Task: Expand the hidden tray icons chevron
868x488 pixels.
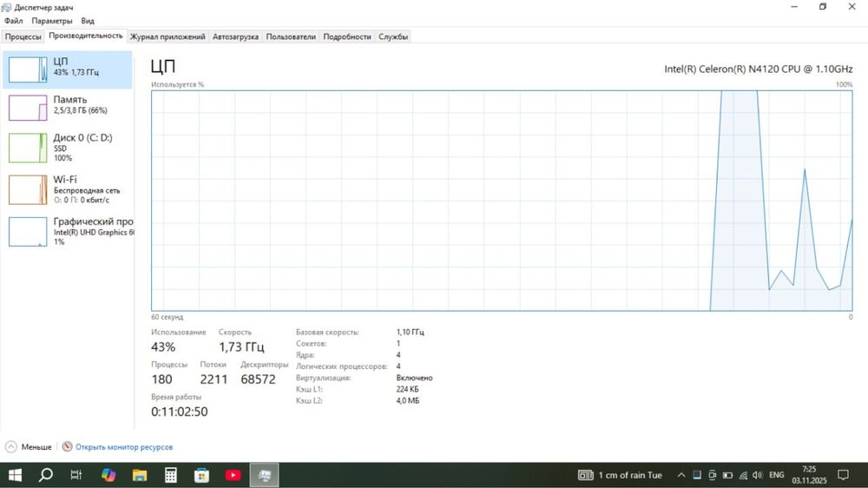Action: pos(681,475)
